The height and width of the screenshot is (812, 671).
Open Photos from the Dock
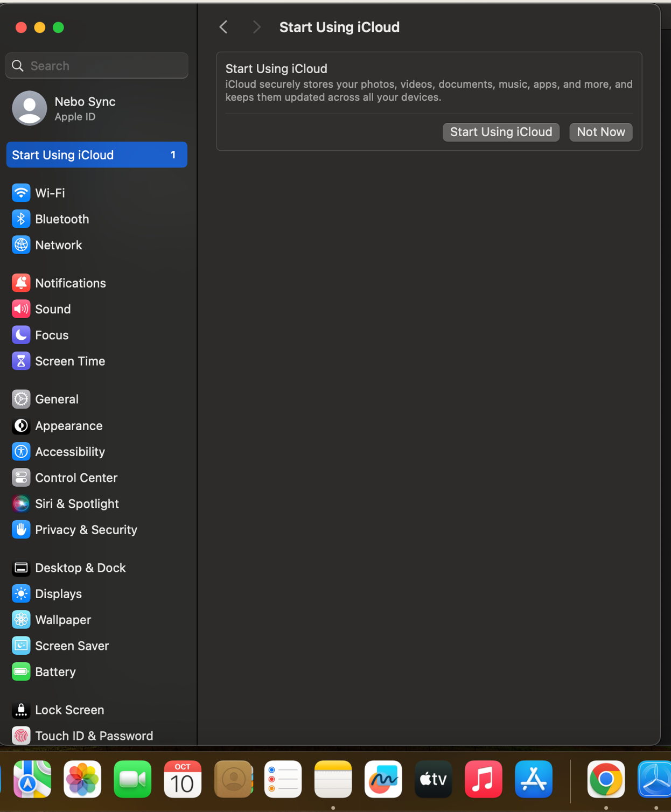click(82, 779)
